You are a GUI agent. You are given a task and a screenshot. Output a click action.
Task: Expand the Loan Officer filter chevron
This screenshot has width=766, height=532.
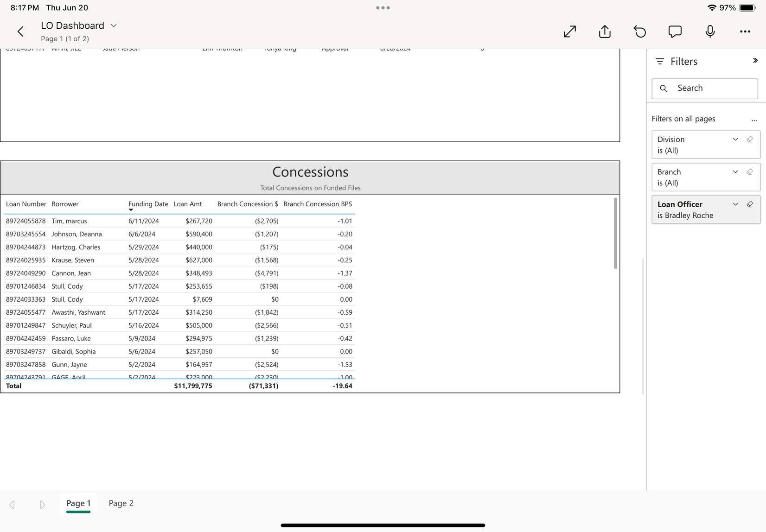(735, 204)
